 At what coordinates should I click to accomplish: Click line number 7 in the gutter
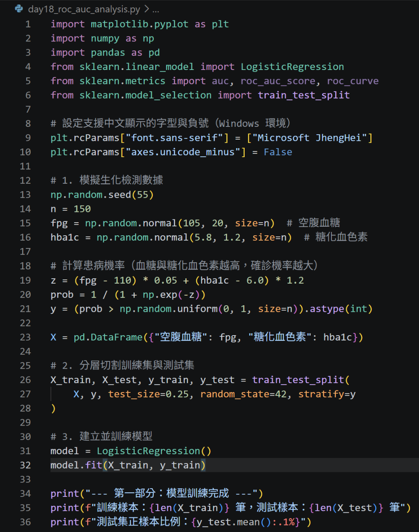point(28,109)
